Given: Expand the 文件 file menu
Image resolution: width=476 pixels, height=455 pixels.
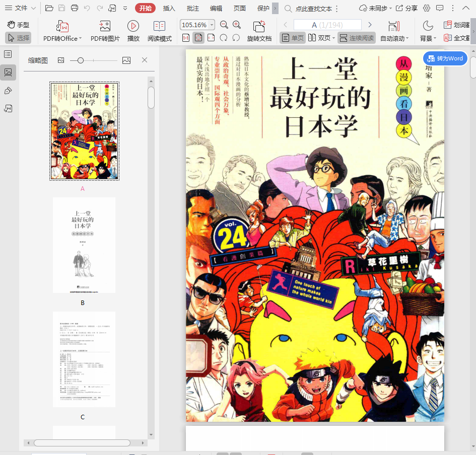Looking at the screenshot, I should (20, 8).
